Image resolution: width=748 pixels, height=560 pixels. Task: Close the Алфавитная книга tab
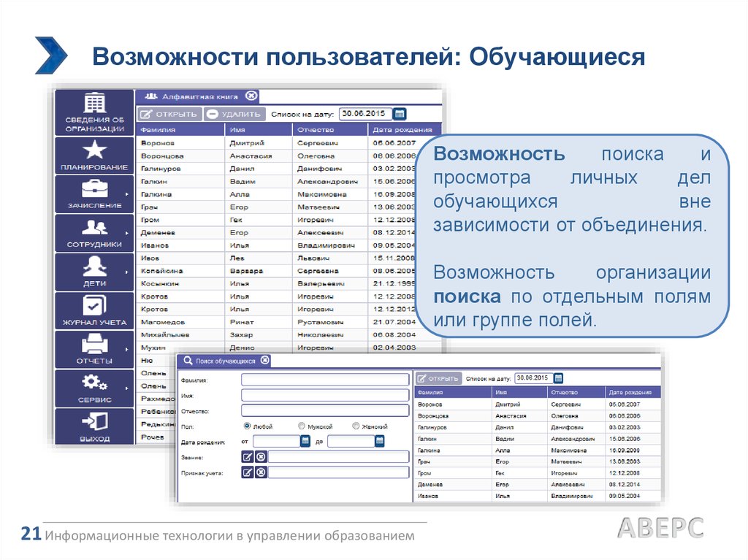click(251, 96)
